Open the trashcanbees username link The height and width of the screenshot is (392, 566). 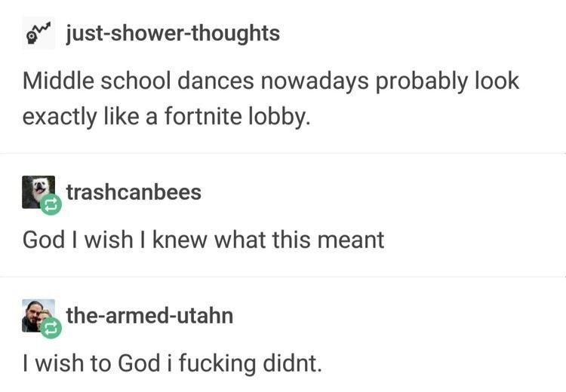pyautogui.click(x=134, y=192)
